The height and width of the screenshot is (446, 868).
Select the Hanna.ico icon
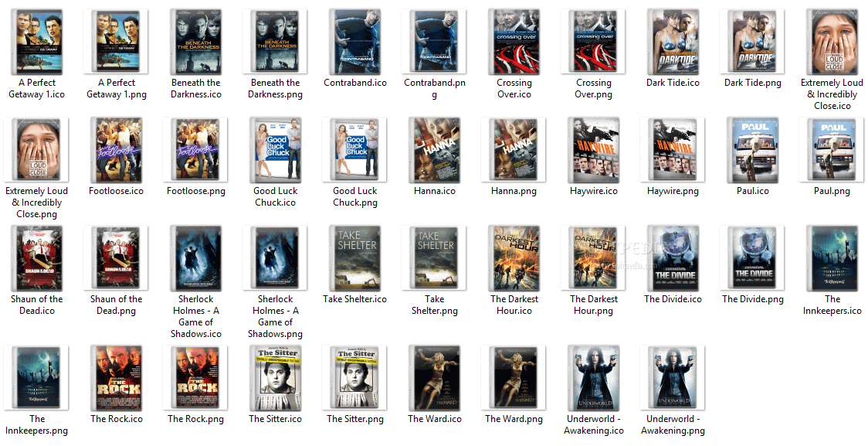pos(435,150)
